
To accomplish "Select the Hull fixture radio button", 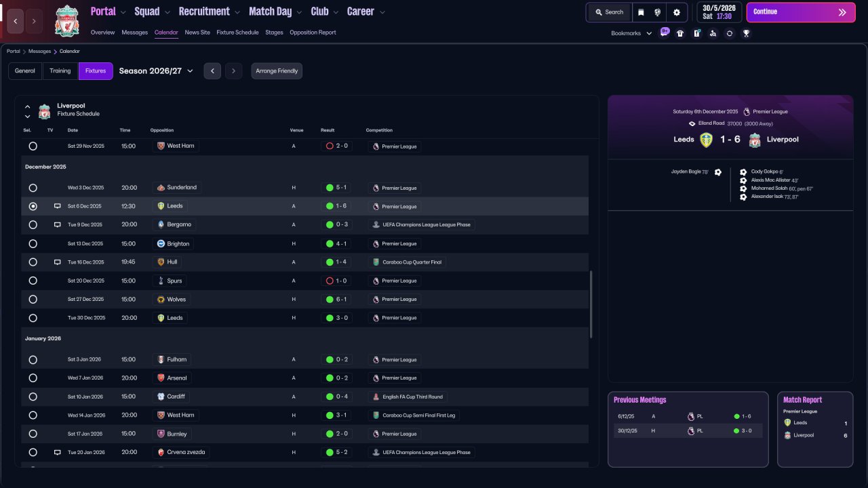I will tap(33, 262).
